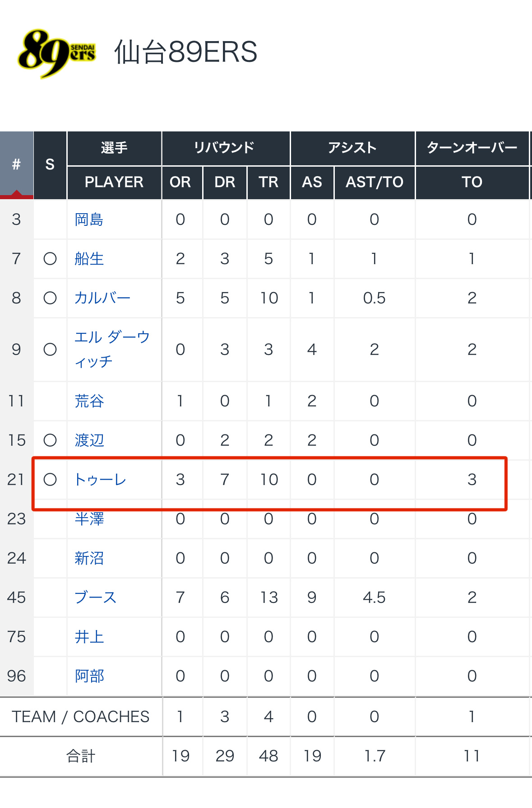Open エル ダーウィッチ player page

coord(112,349)
